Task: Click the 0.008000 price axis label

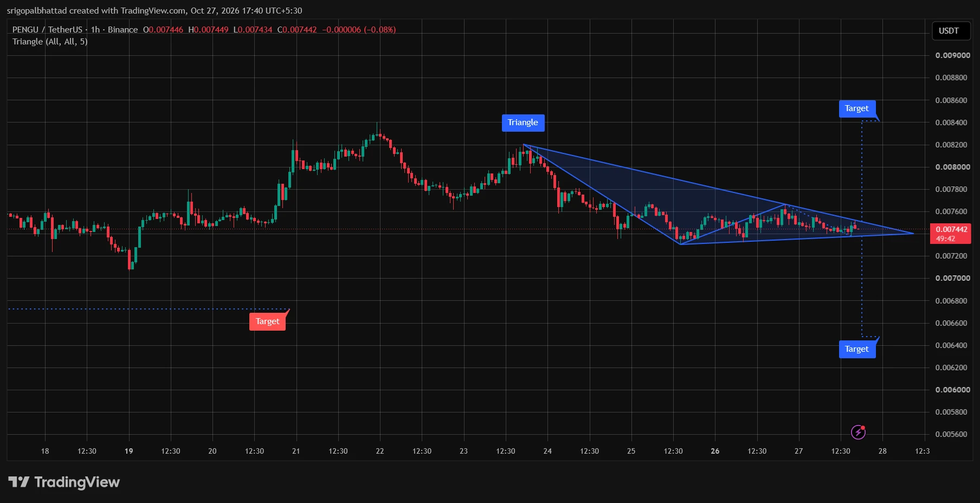Action: (x=952, y=167)
